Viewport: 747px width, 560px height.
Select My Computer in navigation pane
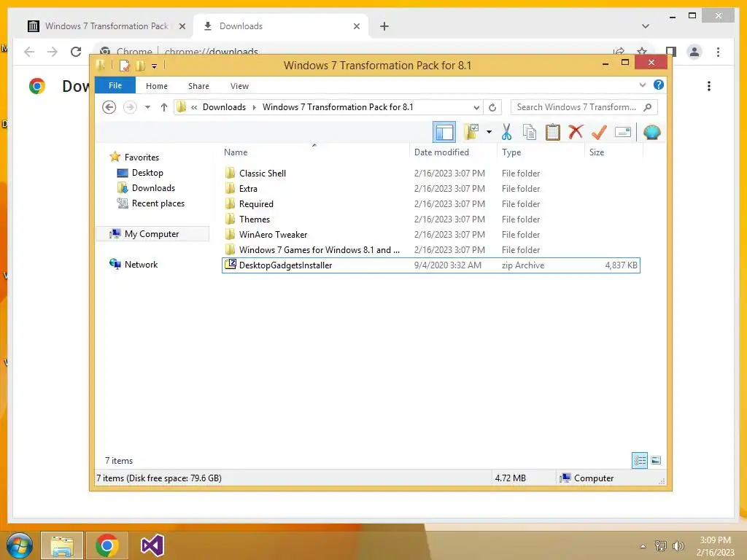click(152, 233)
